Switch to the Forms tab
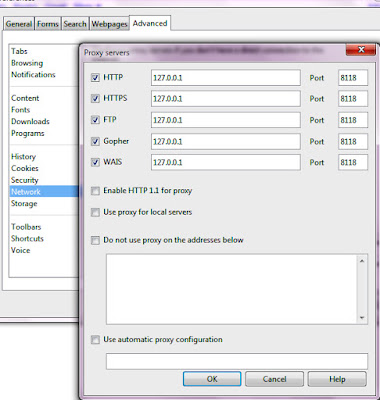Viewport: 380px width, 400px height. point(48,24)
